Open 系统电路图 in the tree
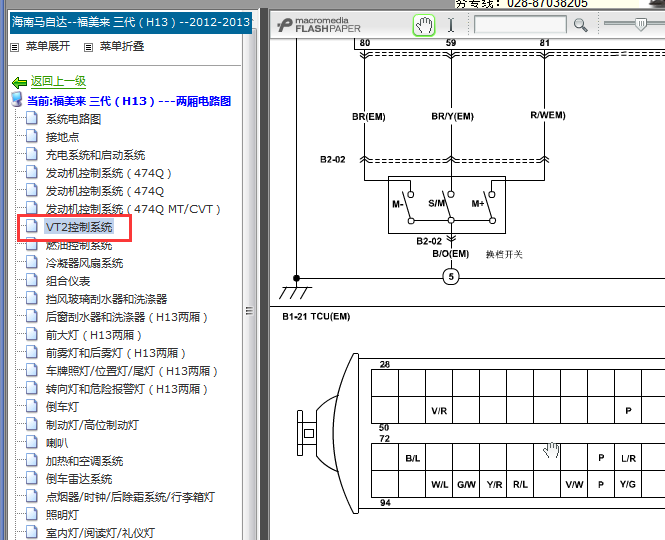The width and height of the screenshot is (665, 540). [73, 119]
